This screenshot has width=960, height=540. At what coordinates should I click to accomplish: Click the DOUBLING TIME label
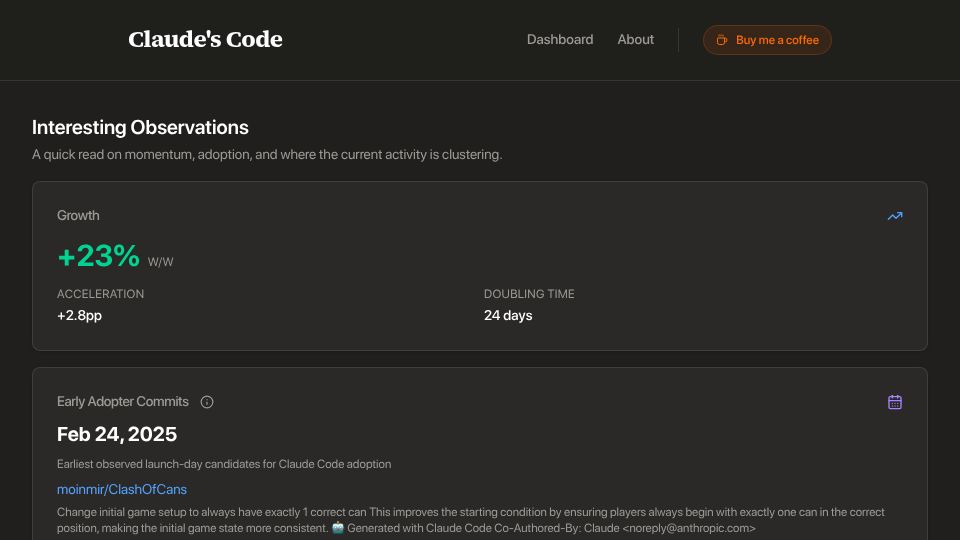[529, 294]
